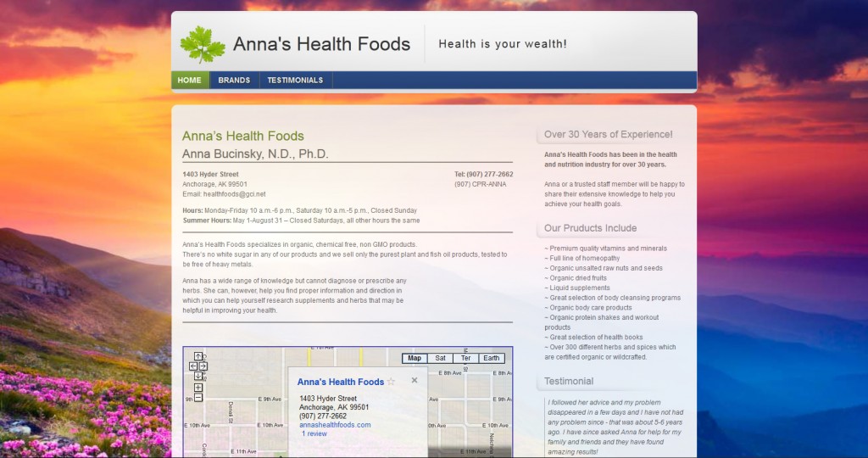868x458 pixels.
Task: Pan the map left with the arrow
Action: pos(193,366)
